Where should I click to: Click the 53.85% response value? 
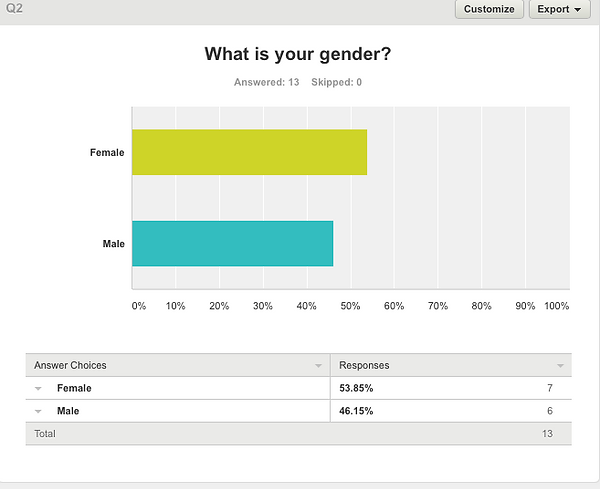click(356, 388)
